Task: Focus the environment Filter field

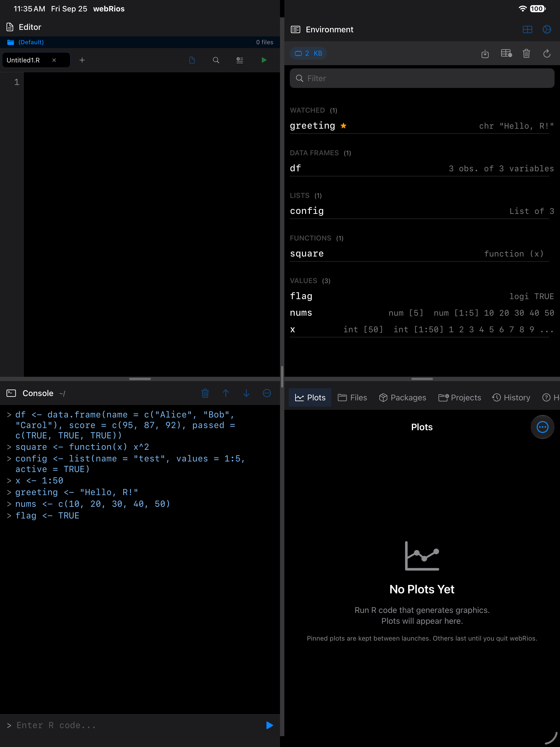Action: pyautogui.click(x=422, y=78)
